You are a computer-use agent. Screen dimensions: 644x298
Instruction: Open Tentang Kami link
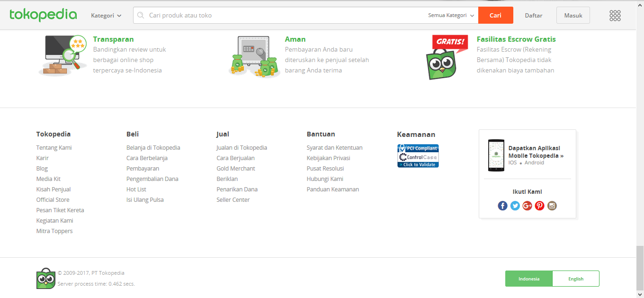(x=54, y=147)
